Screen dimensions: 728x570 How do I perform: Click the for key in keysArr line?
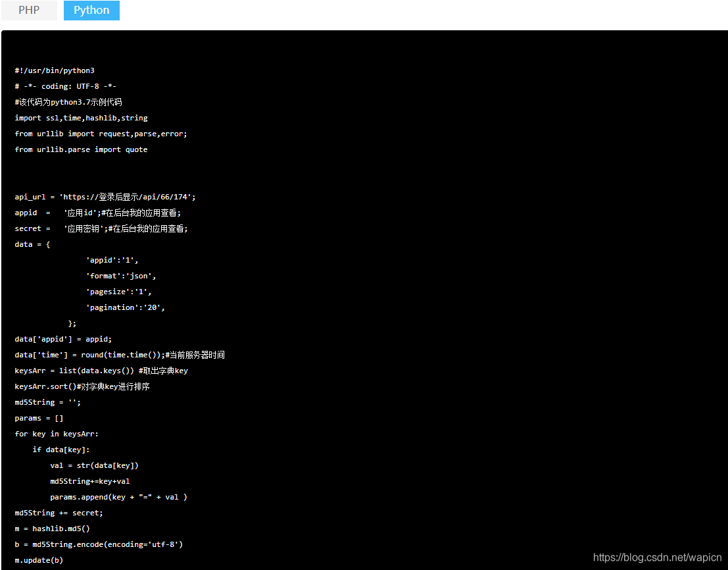[x=57, y=434]
